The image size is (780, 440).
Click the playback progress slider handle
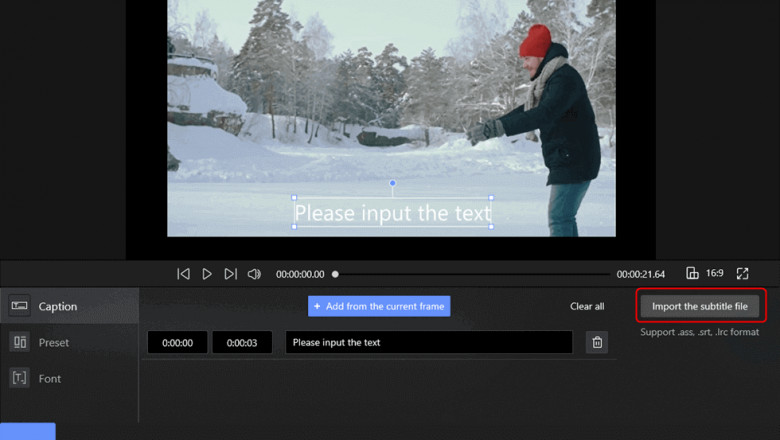click(x=335, y=274)
